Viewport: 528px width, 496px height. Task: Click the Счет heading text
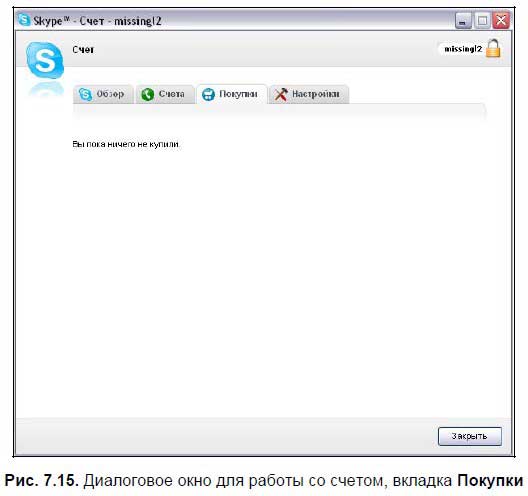tap(83, 50)
